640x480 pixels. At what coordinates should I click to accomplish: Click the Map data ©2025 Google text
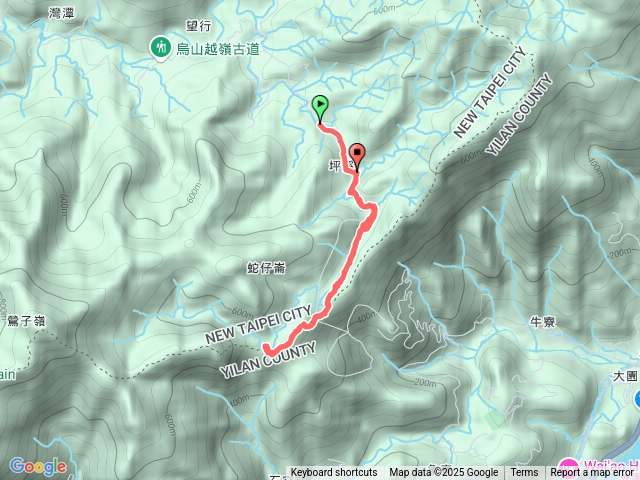443,473
